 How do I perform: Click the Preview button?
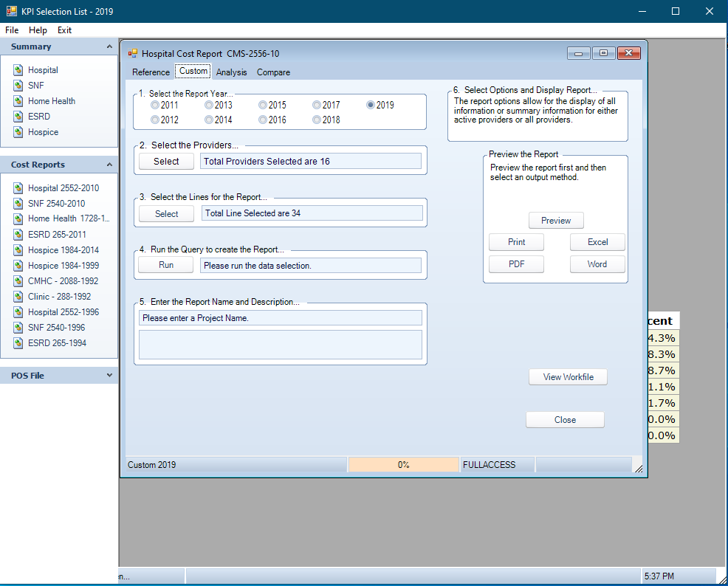[x=556, y=221]
